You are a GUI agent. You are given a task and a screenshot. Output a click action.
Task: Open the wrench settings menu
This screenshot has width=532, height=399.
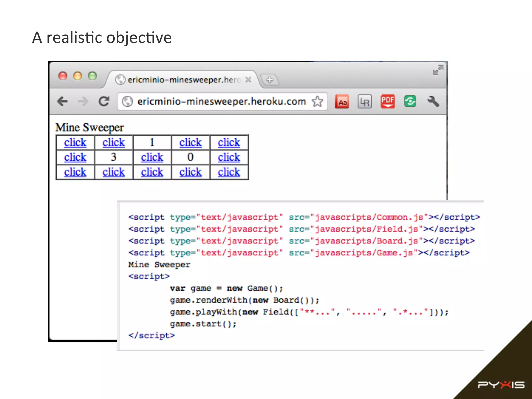coord(433,101)
